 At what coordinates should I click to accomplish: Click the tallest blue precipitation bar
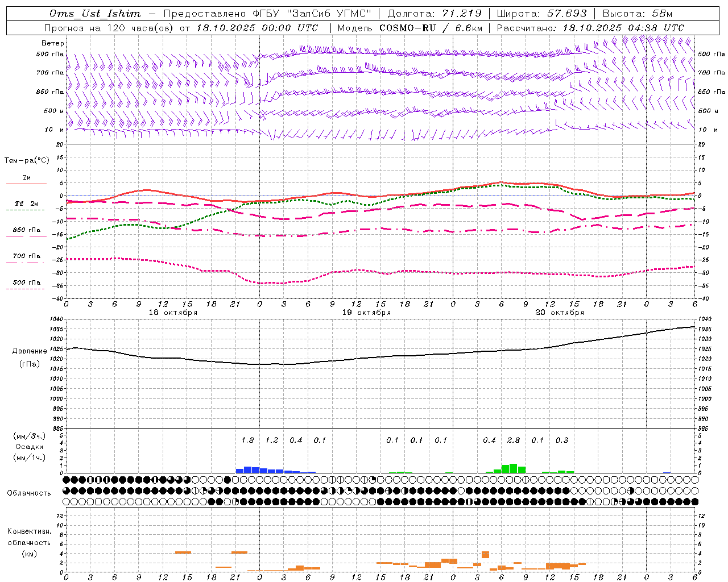[247, 470]
